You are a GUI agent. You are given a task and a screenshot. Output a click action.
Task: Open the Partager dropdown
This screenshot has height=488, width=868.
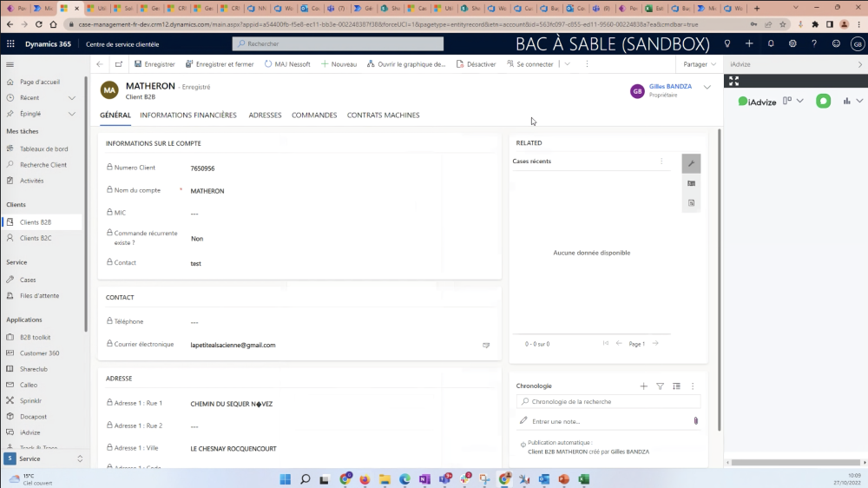pos(700,64)
